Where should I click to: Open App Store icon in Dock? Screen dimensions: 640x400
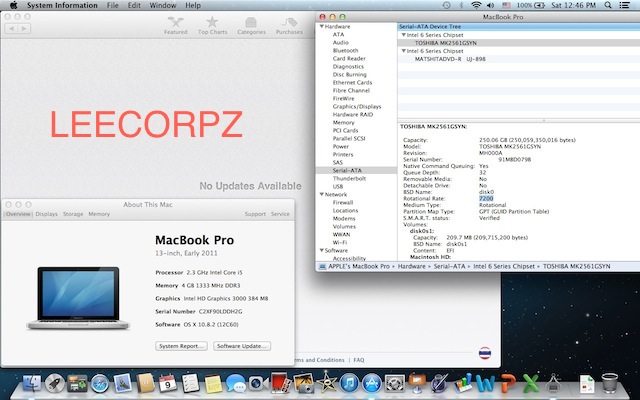coord(372,384)
